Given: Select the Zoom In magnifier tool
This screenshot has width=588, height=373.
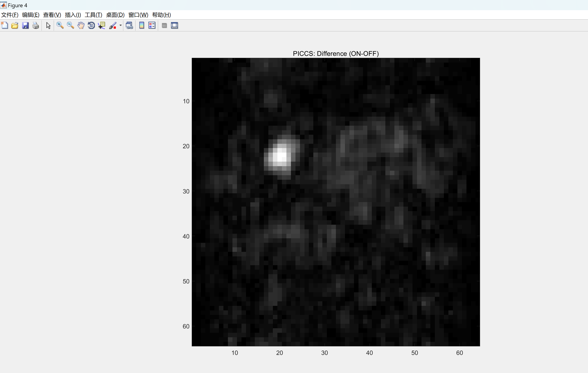Looking at the screenshot, I should coord(60,25).
